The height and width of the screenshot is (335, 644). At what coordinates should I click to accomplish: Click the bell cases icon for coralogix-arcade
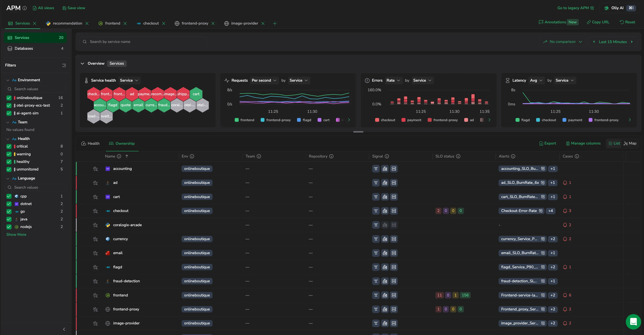(565, 225)
